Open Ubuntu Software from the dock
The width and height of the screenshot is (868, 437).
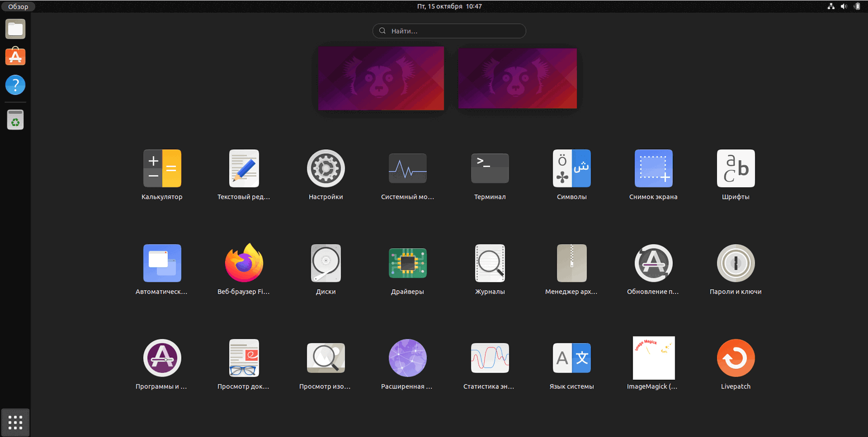(x=16, y=57)
